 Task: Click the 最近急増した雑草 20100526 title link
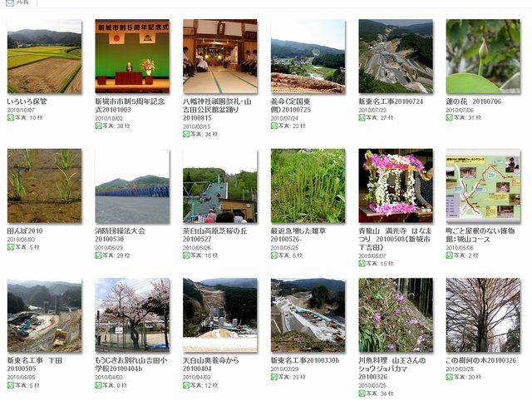click(298, 235)
